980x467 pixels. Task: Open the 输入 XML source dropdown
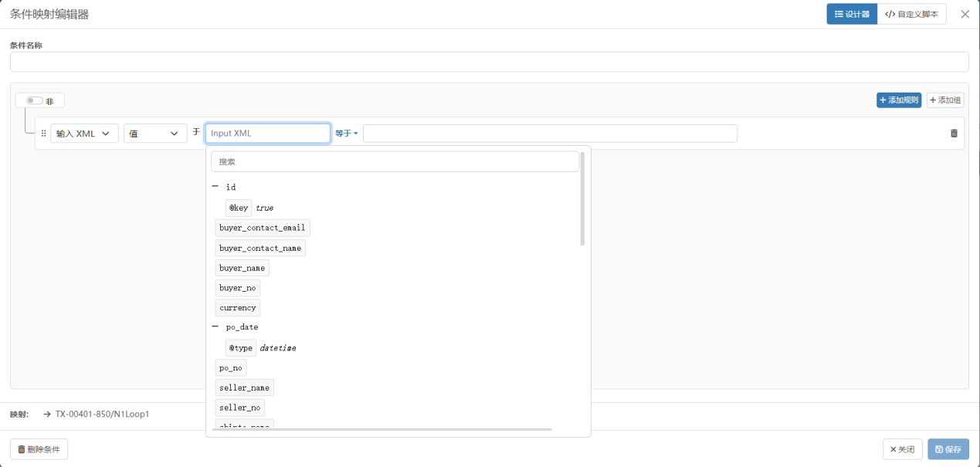(84, 134)
